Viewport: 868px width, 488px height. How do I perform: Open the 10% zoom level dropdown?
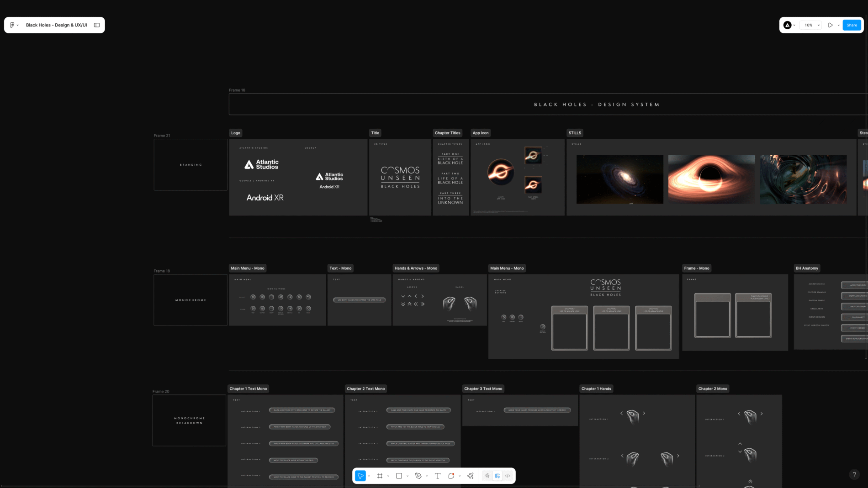pyautogui.click(x=812, y=25)
